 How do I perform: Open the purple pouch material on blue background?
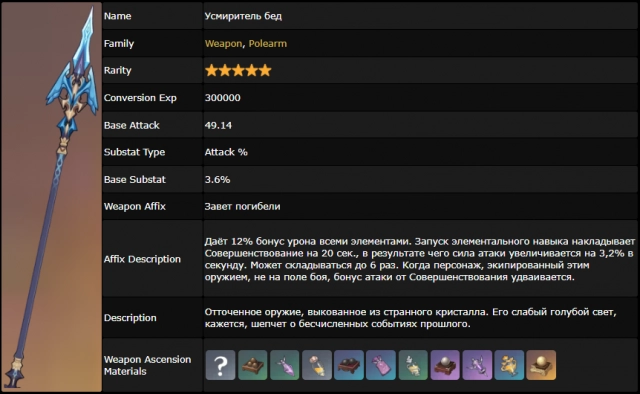tap(381, 365)
